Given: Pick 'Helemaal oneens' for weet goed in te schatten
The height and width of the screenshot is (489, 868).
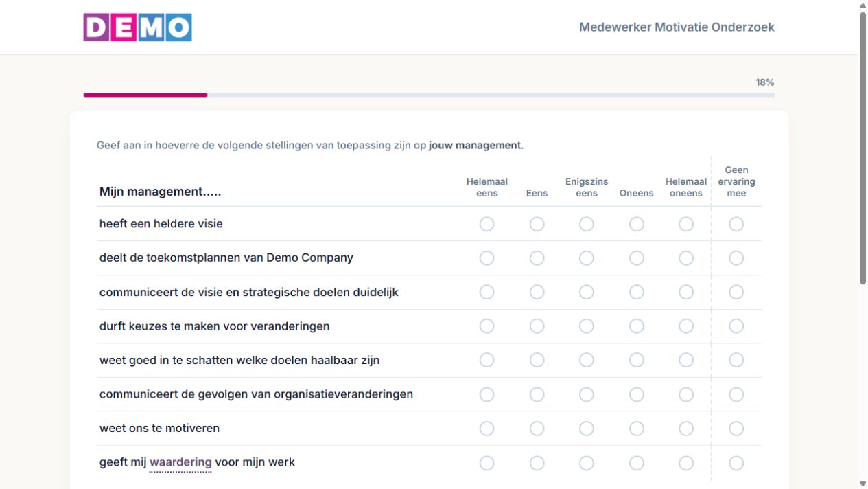Looking at the screenshot, I should pyautogui.click(x=686, y=360).
